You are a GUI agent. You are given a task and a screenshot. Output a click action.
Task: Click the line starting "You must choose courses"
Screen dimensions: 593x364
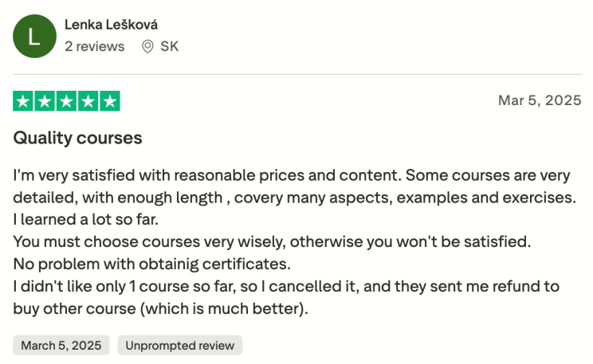coord(272,241)
